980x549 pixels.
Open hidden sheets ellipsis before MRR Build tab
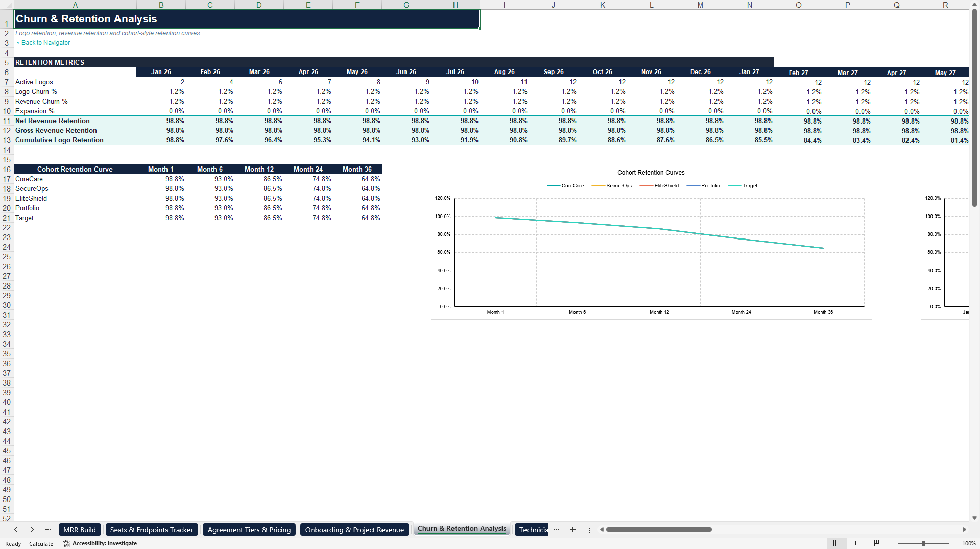48,530
